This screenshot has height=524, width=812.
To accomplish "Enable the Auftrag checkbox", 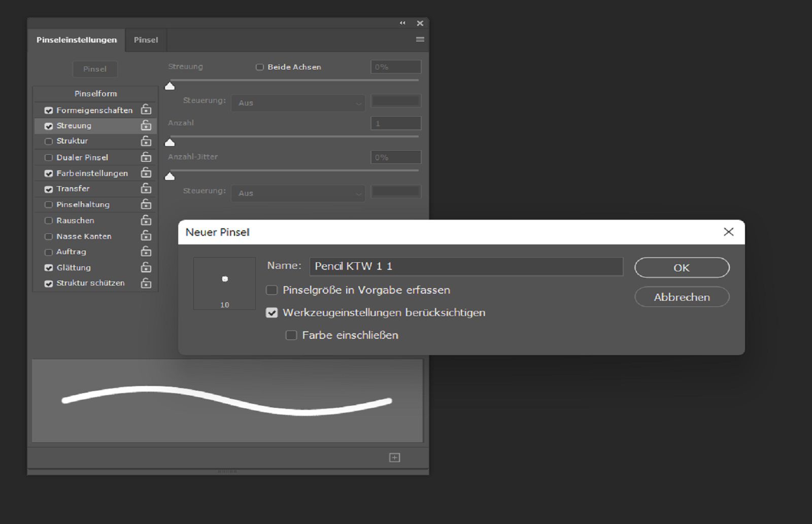I will 49,252.
